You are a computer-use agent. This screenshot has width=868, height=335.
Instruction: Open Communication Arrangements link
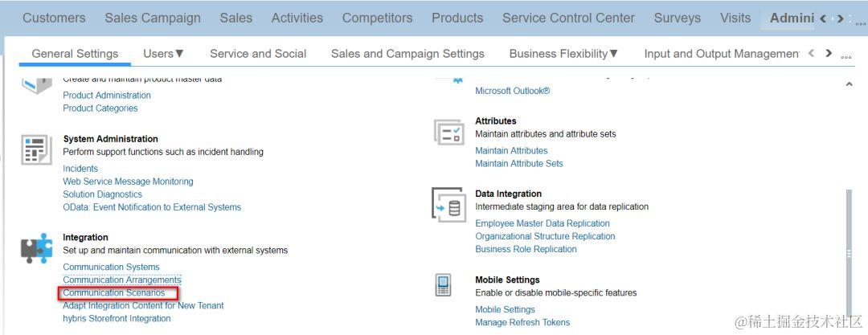pos(122,280)
